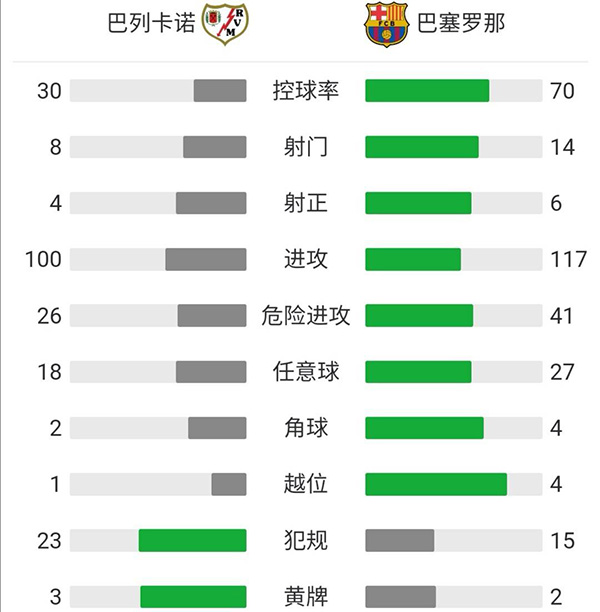Click Rayo's gray 射正 bar
600x612 pixels.
coord(211,203)
